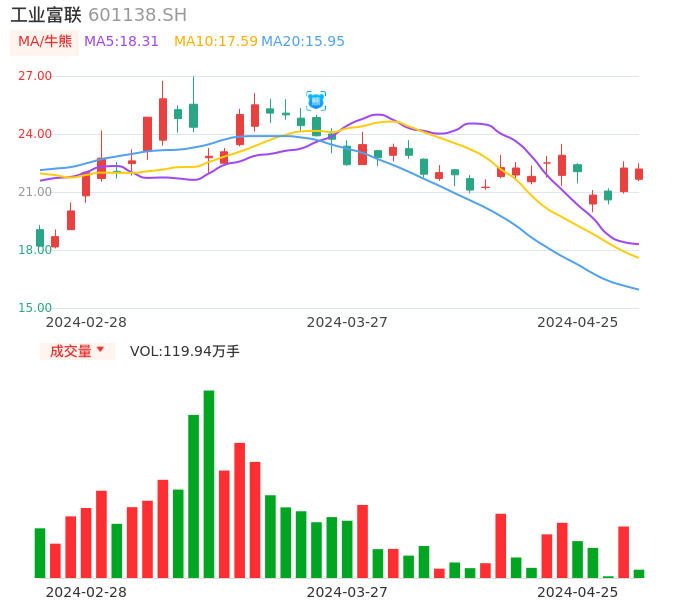Click 2024-02-28 date under price chart
Screen dimensions: 686x606
86,323
